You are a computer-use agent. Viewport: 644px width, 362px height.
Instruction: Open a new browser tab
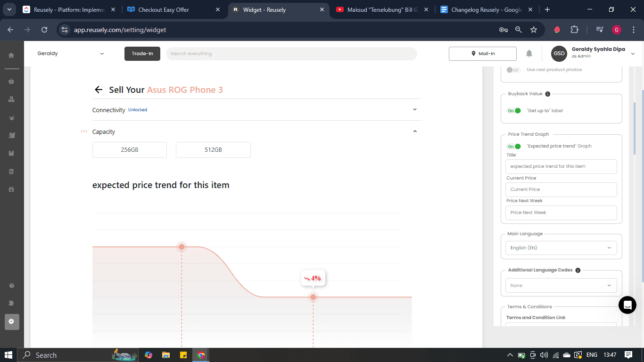tap(547, 9)
